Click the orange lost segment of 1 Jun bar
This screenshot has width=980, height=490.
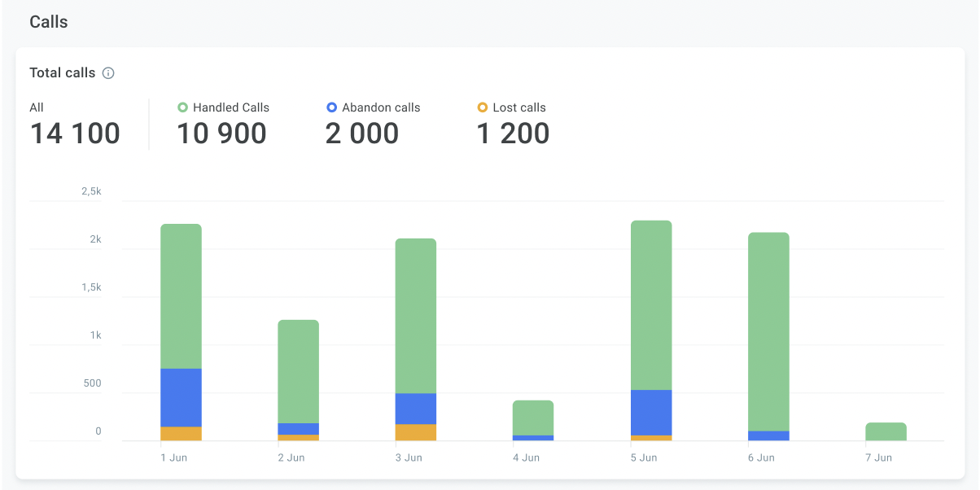[181, 434]
